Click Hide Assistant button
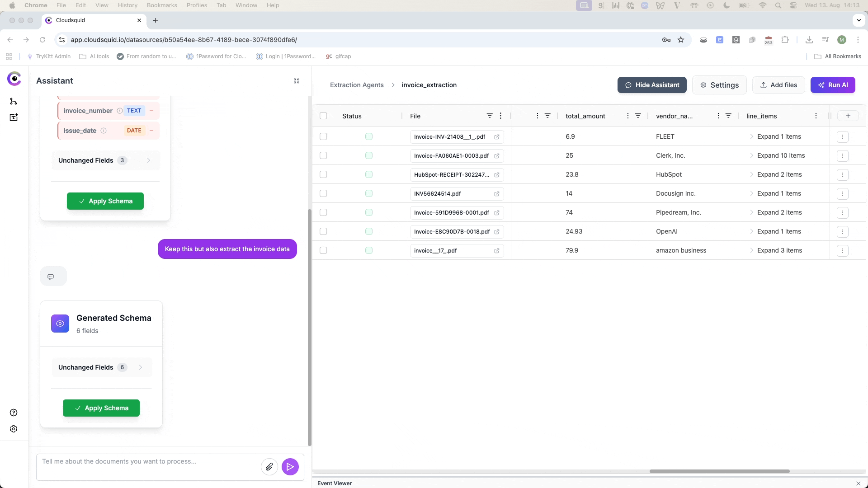Screen dimensions: 868x488 click(x=652, y=85)
